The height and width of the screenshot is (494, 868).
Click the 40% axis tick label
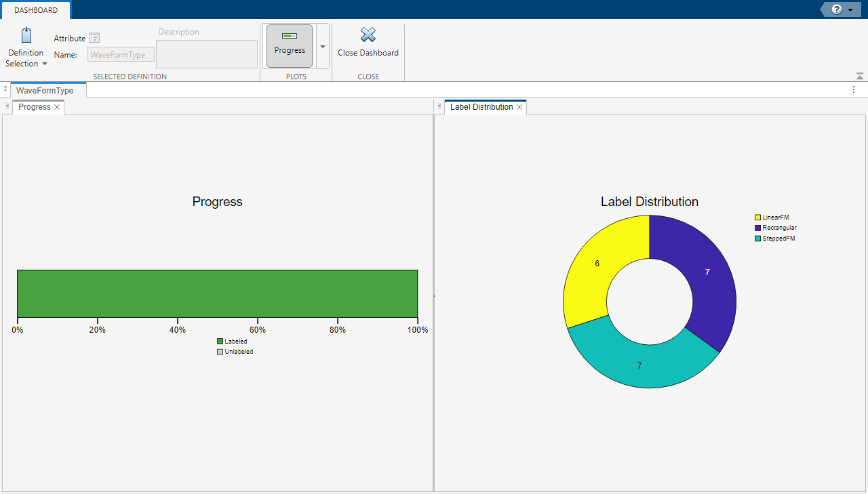click(x=178, y=330)
